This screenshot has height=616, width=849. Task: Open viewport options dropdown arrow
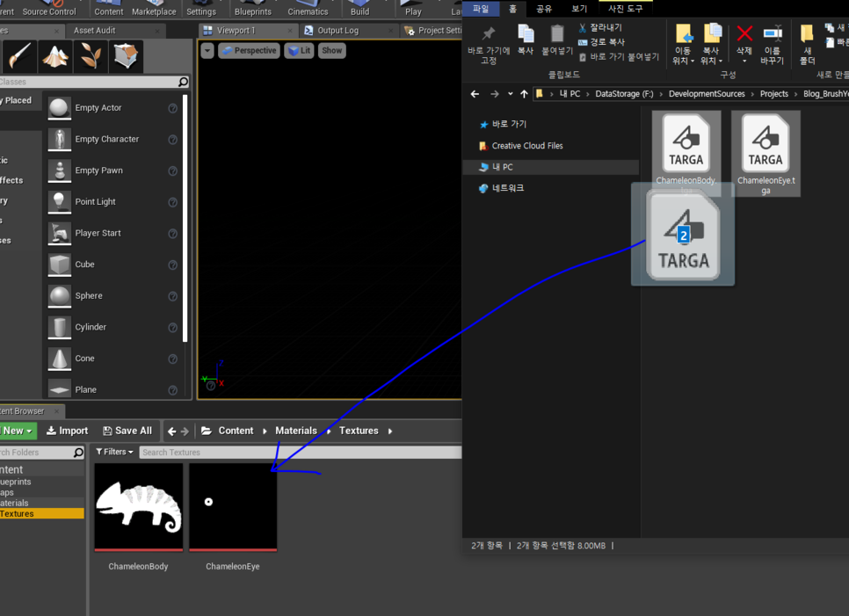tap(207, 51)
